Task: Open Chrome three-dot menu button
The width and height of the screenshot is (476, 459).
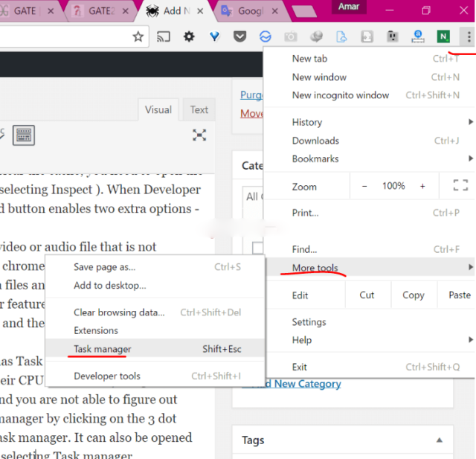Action: tap(469, 36)
